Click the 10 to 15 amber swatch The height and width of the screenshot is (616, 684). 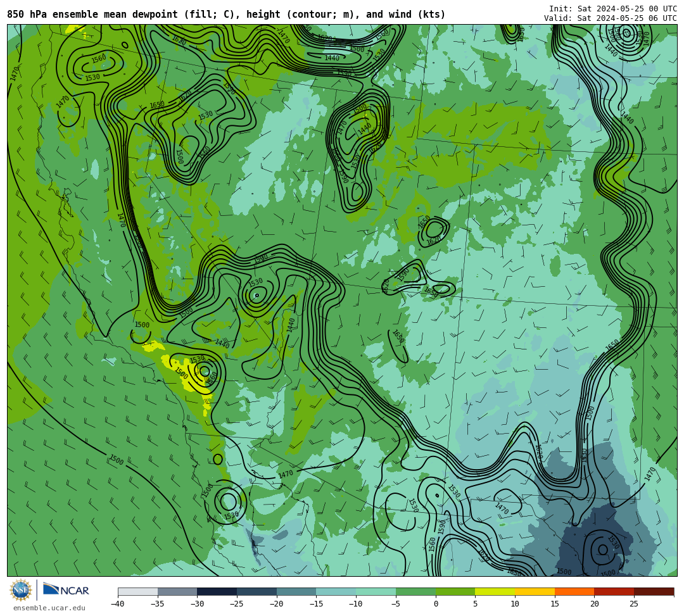[x=535, y=591]
